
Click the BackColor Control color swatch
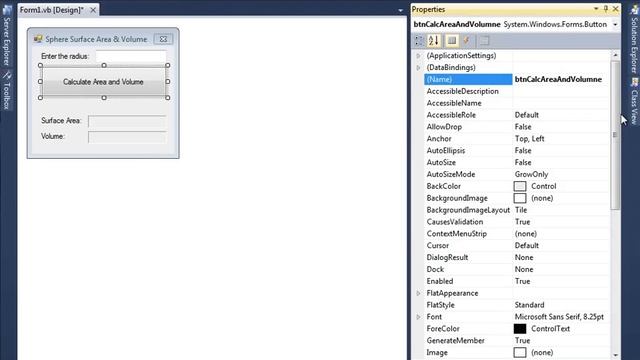[520, 186]
